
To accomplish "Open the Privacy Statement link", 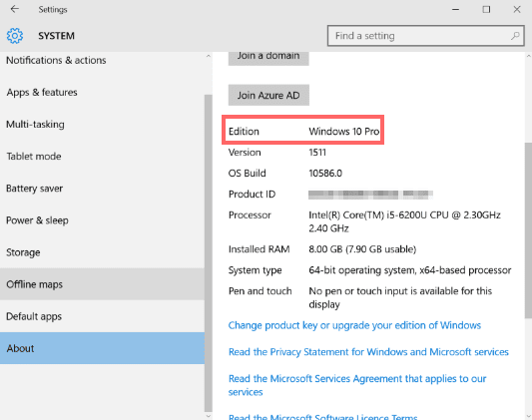I will (368, 352).
